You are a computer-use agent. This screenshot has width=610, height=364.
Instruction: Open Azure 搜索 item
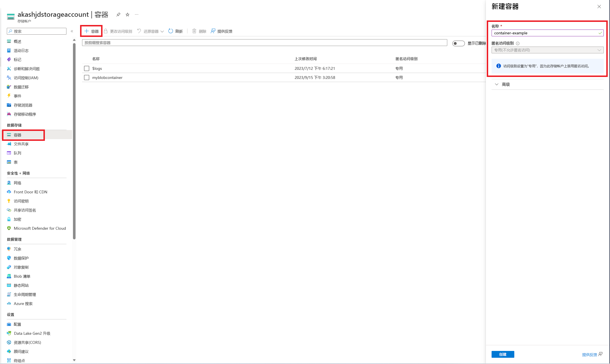[x=23, y=304]
